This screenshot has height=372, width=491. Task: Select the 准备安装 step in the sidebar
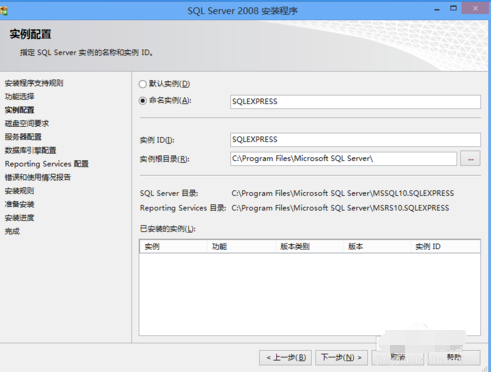point(19,204)
